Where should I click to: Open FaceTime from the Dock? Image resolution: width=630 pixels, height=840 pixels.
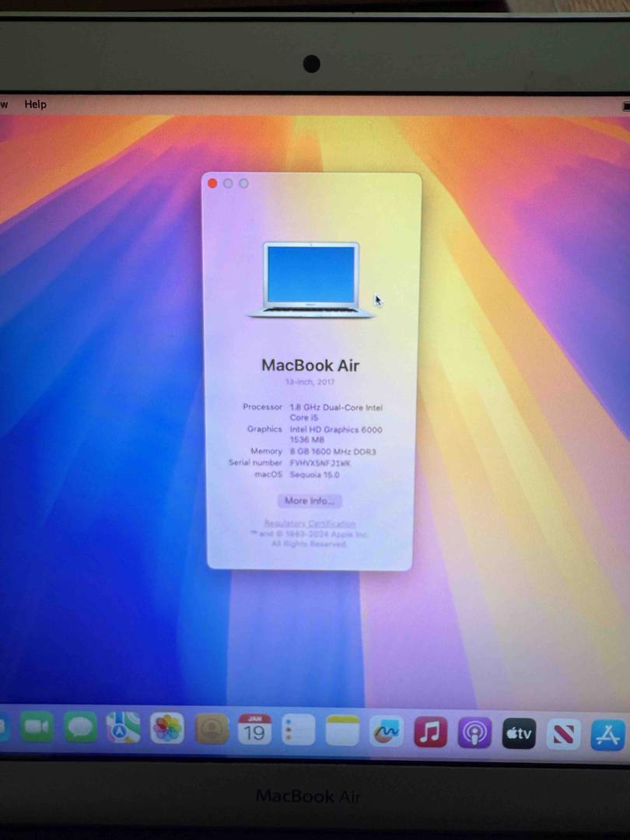point(37,727)
